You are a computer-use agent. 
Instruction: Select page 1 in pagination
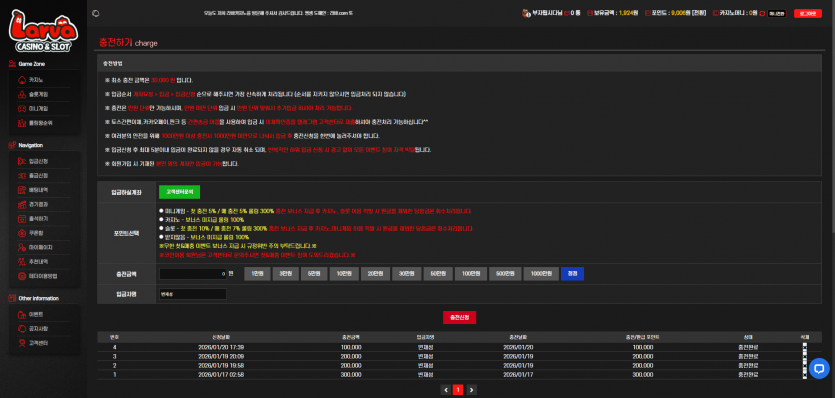pyautogui.click(x=458, y=390)
